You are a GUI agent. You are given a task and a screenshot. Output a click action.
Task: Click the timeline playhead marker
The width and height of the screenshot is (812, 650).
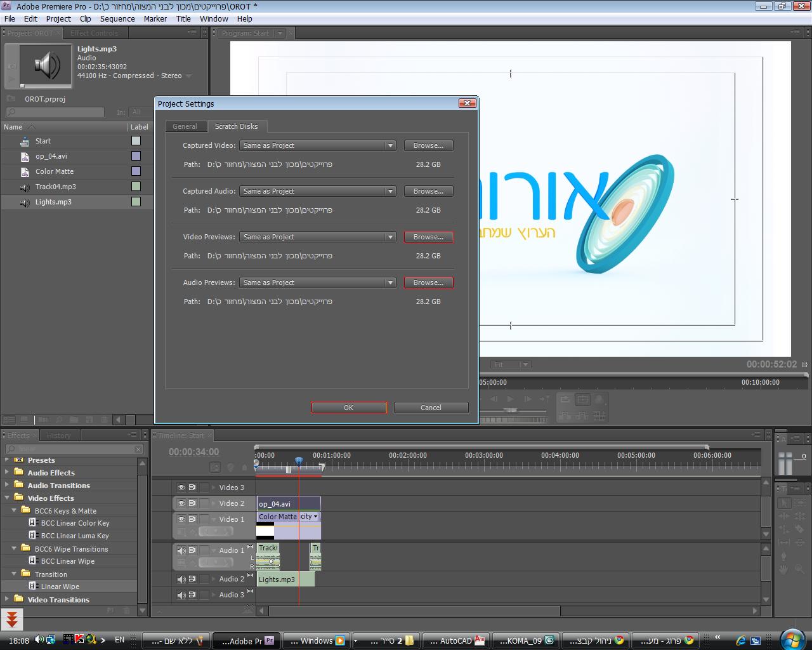[x=299, y=461]
